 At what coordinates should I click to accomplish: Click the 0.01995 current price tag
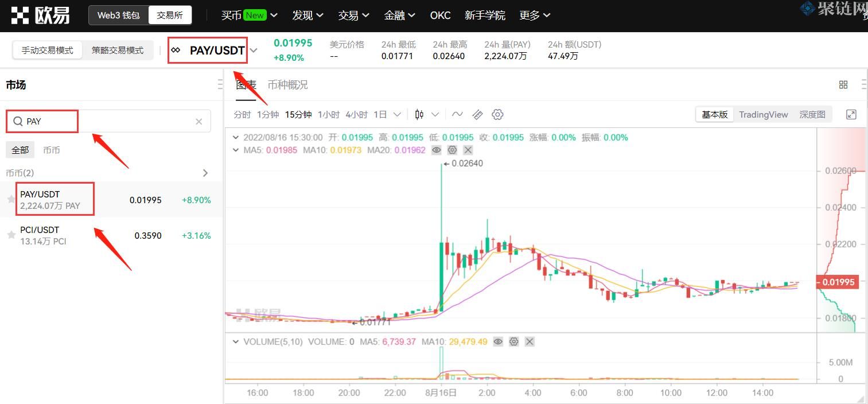838,282
